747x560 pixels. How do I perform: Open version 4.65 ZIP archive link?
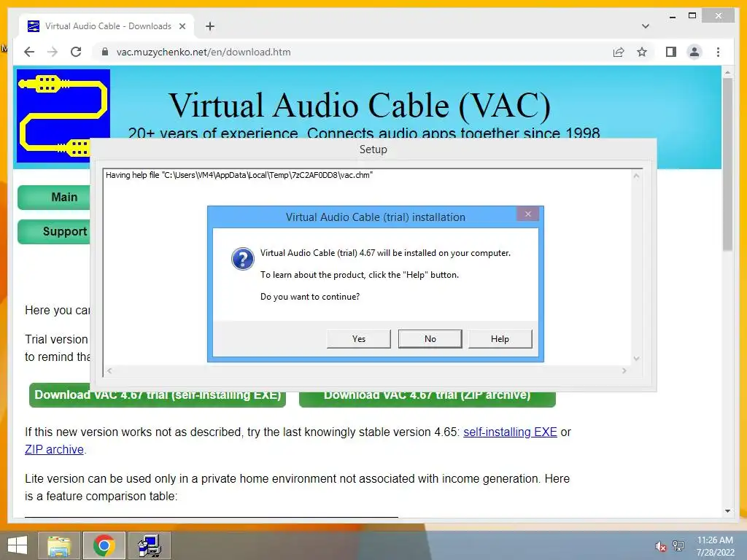[x=54, y=449]
